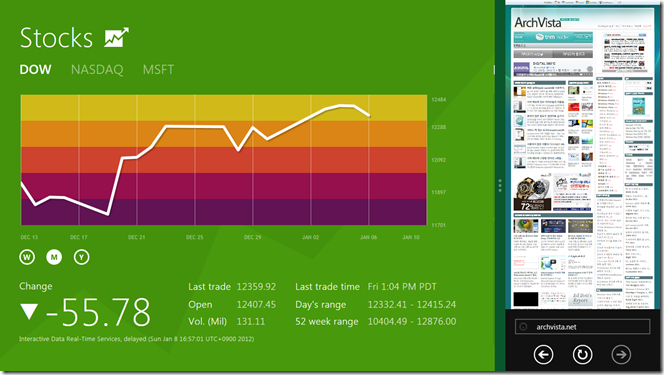
Task: Click the DEC 13 axis label
Action: tap(29, 237)
